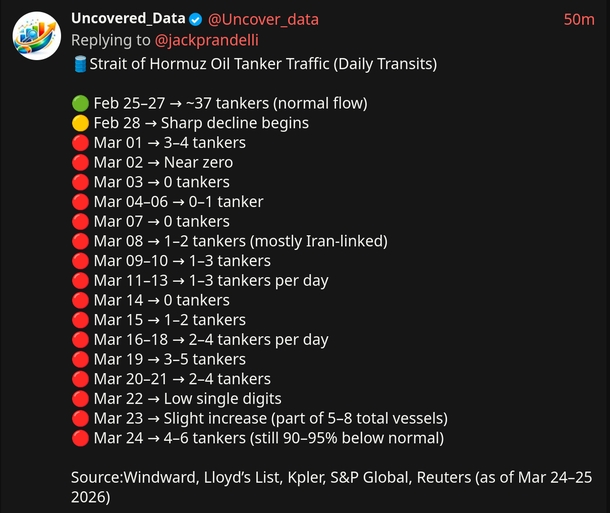Click the Uncovered_Data display name
Image resolution: width=610 pixels, height=513 pixels.
(126, 19)
